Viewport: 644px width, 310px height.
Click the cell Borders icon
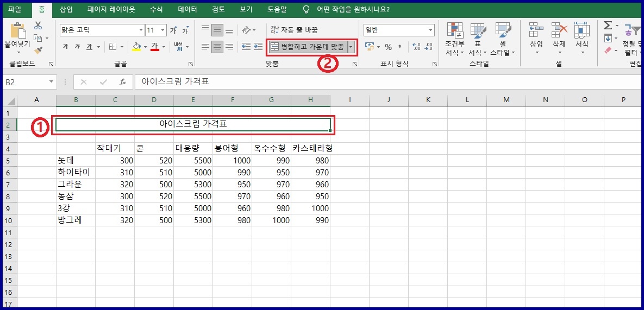pyautogui.click(x=113, y=47)
